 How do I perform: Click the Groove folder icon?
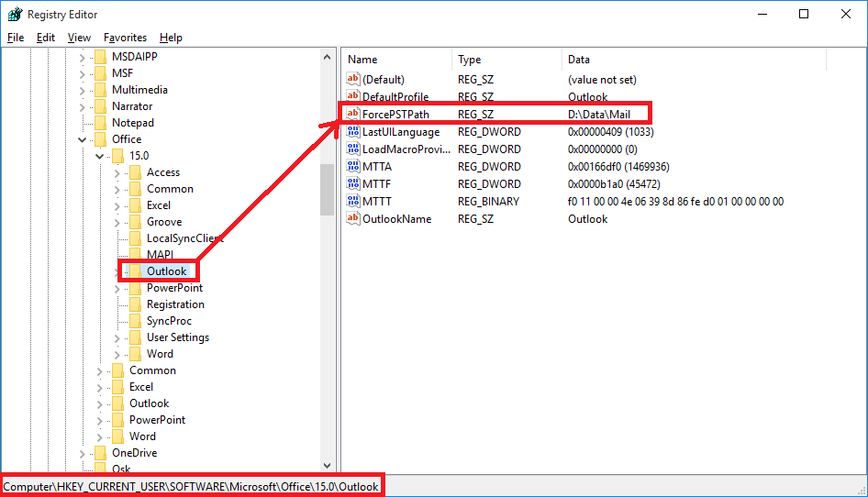pyautogui.click(x=135, y=222)
